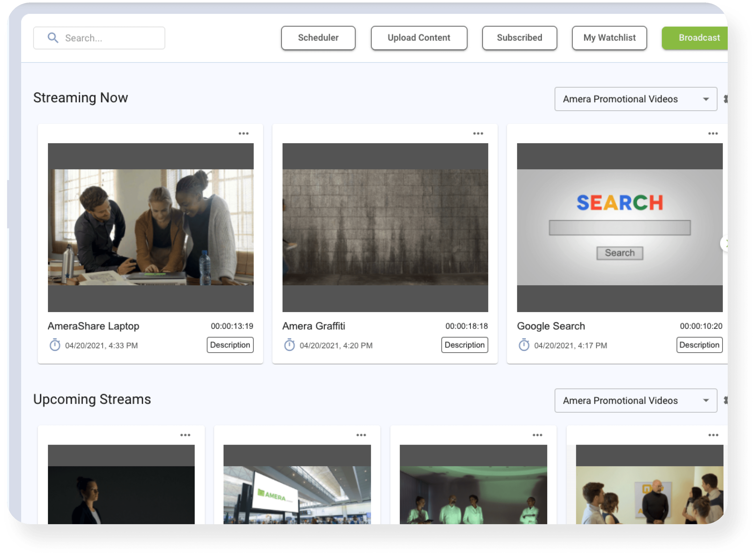Open three-dot menu on Amera Graffiti card

click(x=478, y=134)
